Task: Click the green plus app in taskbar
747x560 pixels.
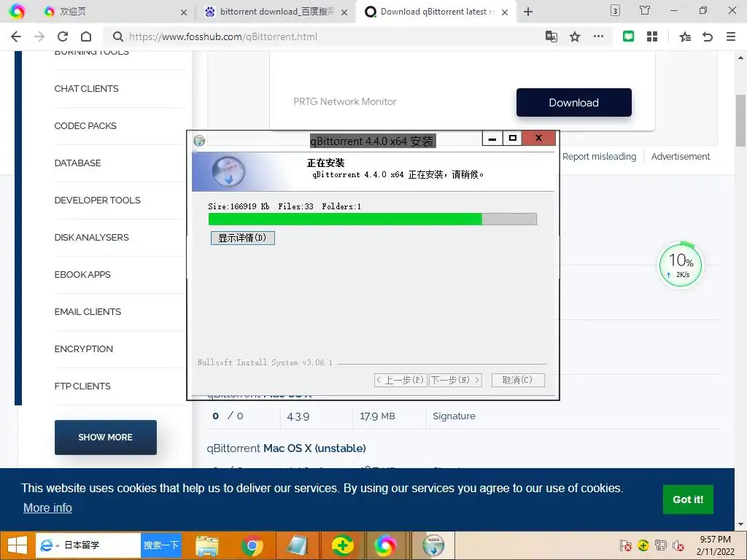Action: 342,545
